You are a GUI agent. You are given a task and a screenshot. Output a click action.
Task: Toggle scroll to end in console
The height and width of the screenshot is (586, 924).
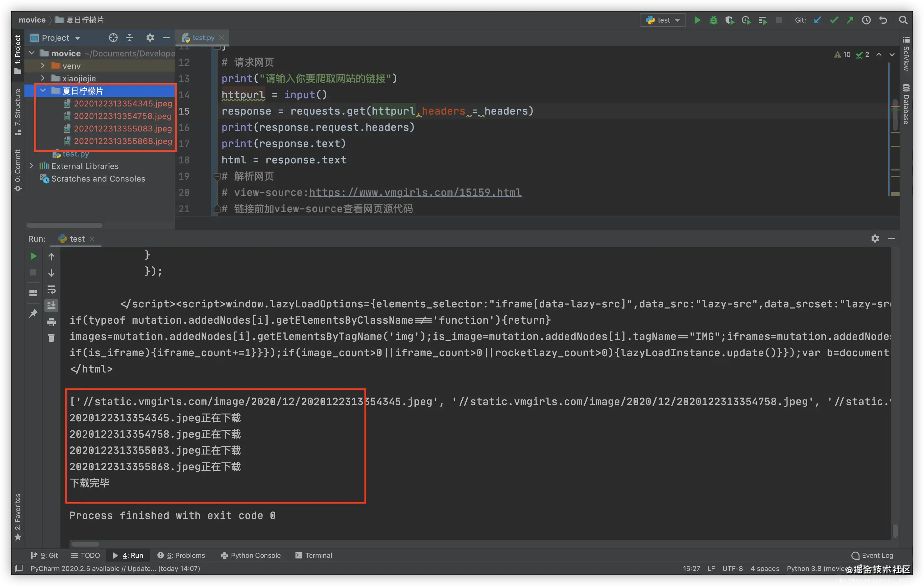(x=51, y=306)
